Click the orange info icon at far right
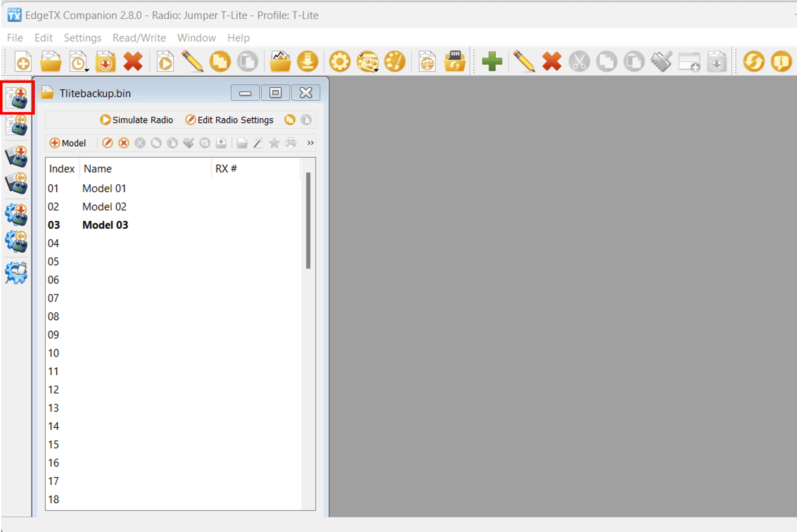797x532 pixels. [781, 62]
